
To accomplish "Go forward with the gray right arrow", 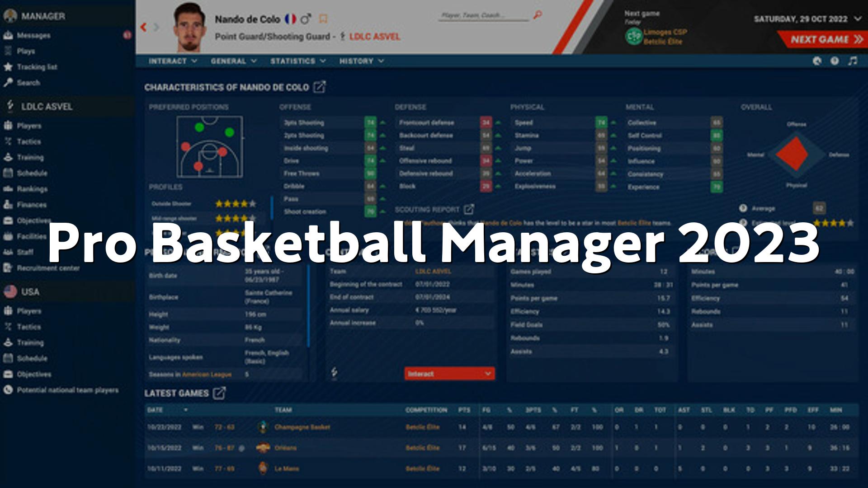I will click(x=156, y=27).
